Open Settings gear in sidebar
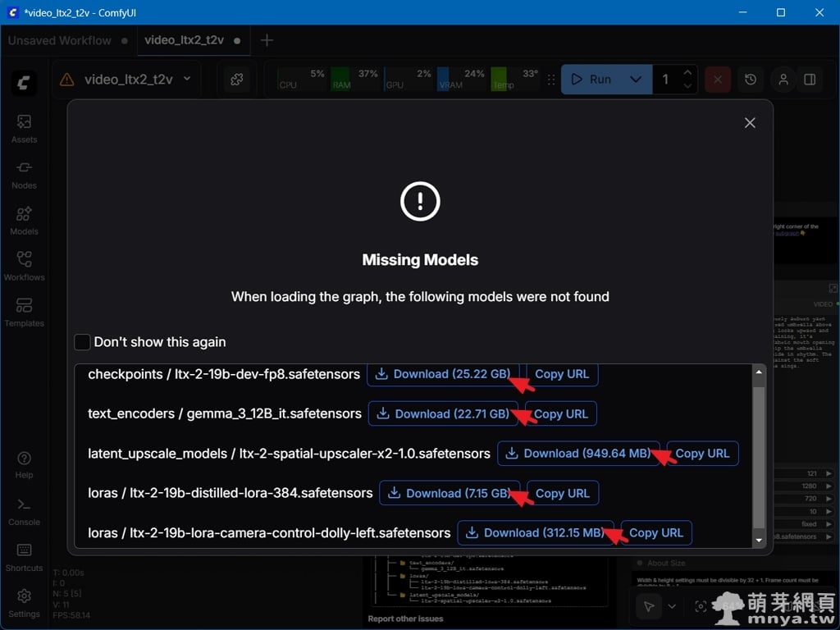This screenshot has width=840, height=630. point(24,602)
